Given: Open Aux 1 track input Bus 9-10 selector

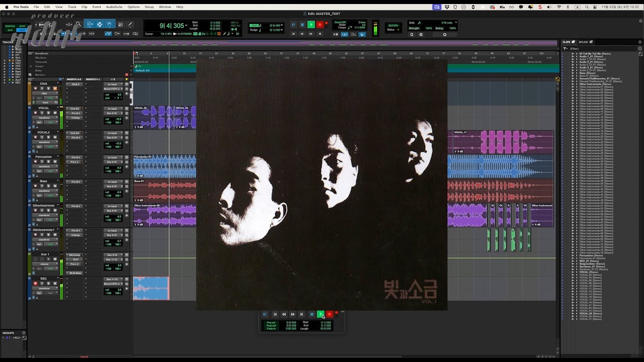Looking at the screenshot, I should tap(113, 255).
